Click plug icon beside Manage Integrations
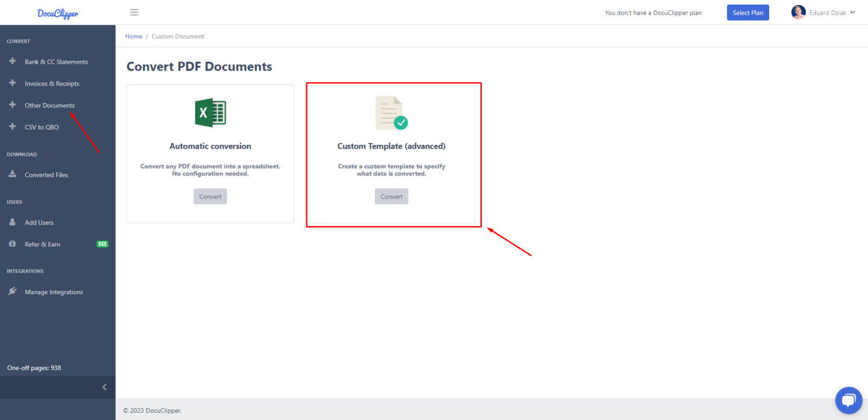 click(x=12, y=291)
